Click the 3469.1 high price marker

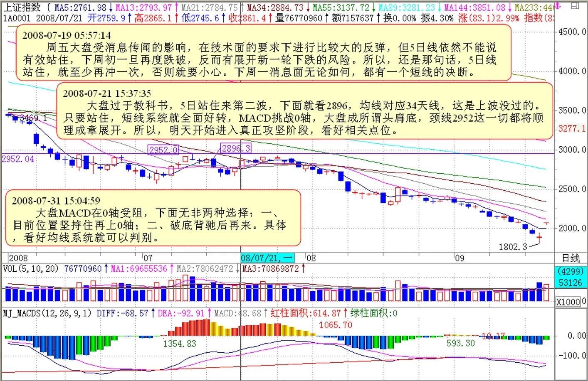[33, 118]
